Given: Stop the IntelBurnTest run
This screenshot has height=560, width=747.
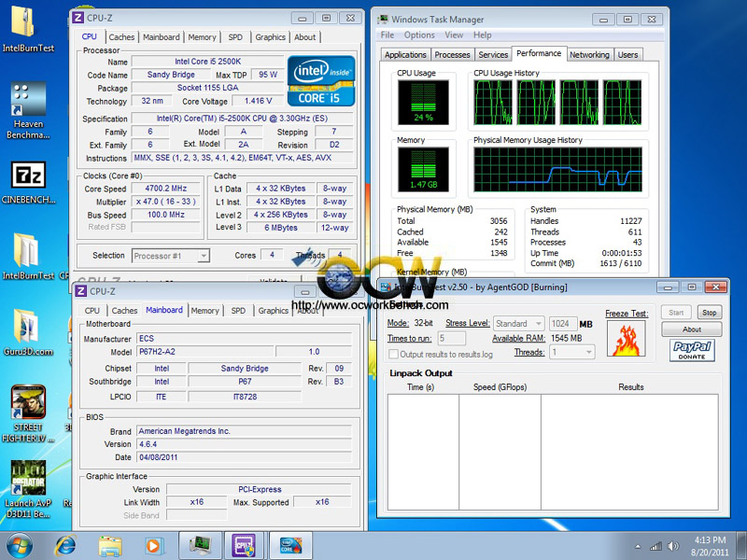Looking at the screenshot, I should point(710,313).
